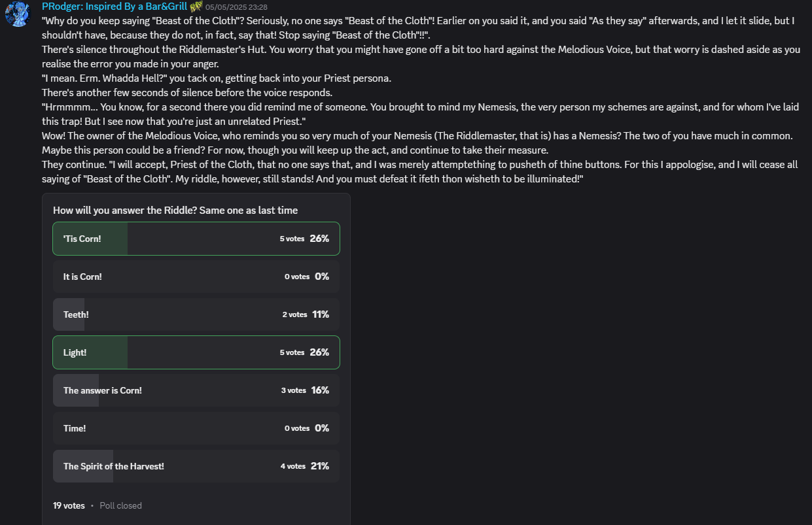Click the Poll closed status text
Viewport: 812px width, 525px height.
pos(121,505)
